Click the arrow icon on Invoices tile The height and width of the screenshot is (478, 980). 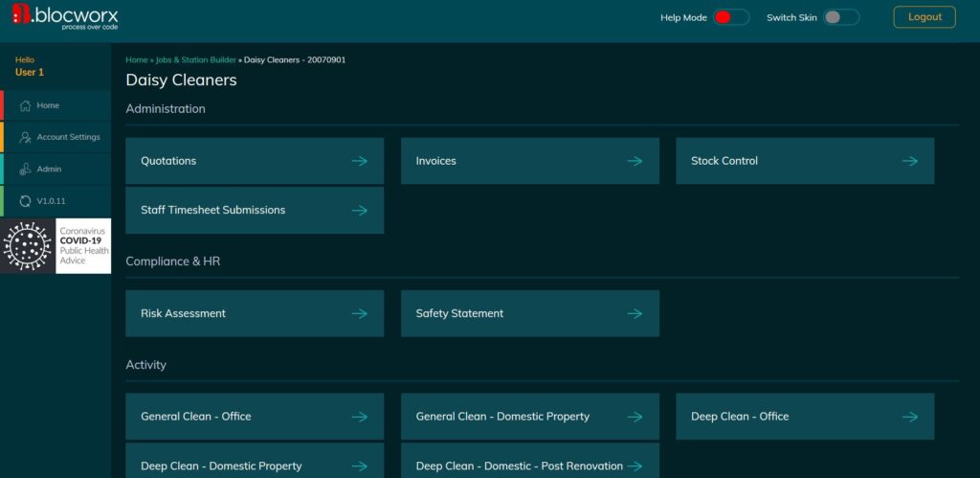click(x=635, y=162)
